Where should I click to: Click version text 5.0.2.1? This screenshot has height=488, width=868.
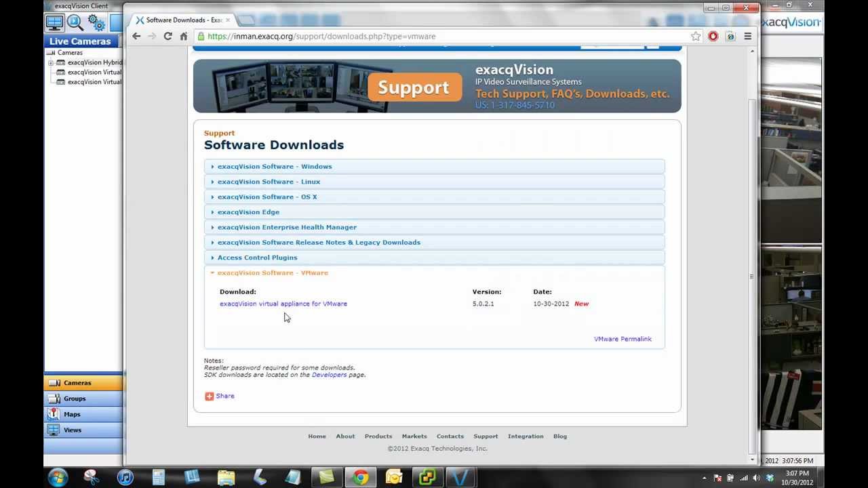pos(483,304)
